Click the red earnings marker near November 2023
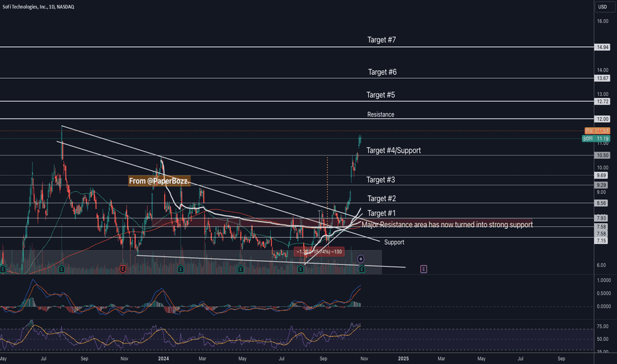The image size is (617, 364). click(122, 269)
